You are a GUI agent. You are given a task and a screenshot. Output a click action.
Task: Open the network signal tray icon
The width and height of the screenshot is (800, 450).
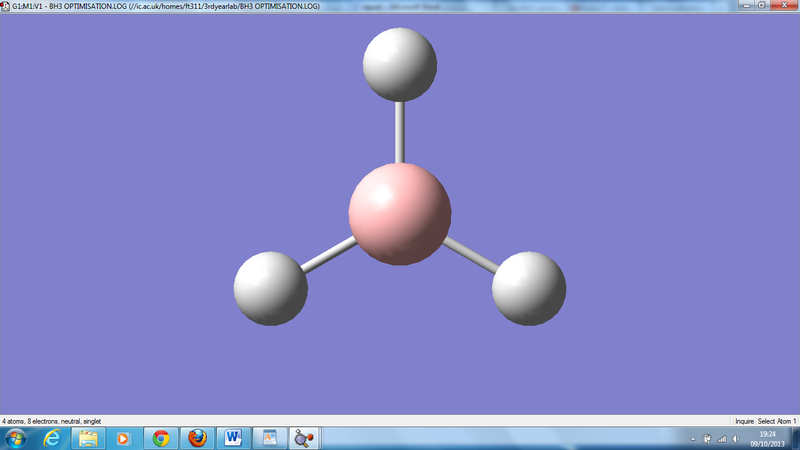(x=721, y=439)
